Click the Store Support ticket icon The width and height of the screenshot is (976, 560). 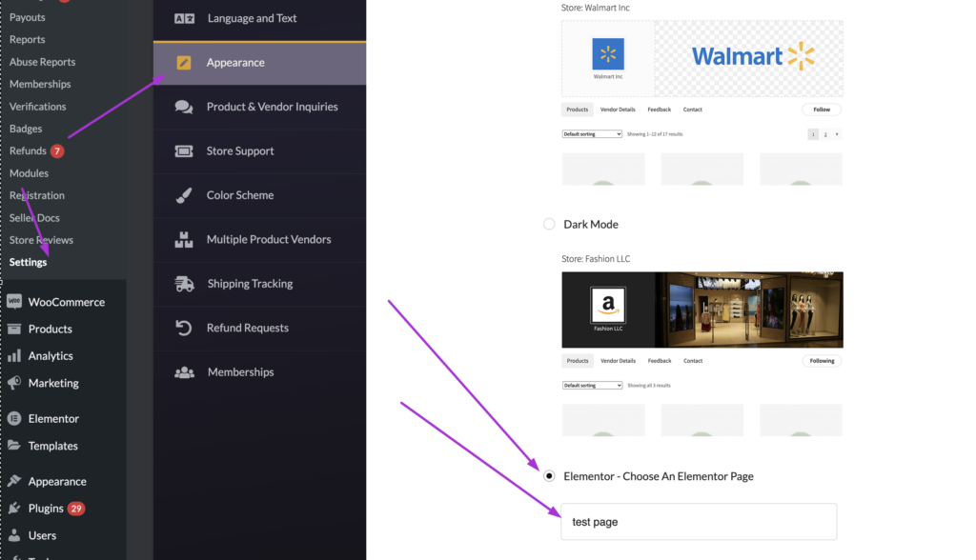click(184, 151)
